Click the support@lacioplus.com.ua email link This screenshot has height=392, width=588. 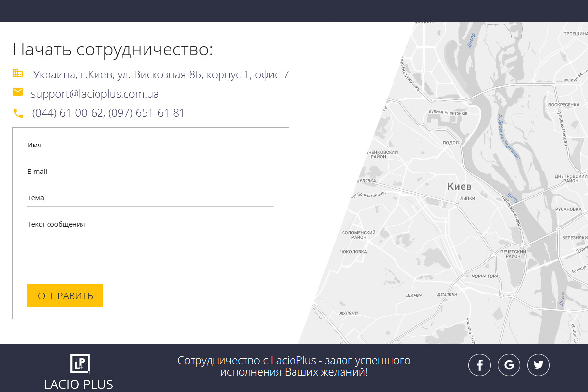click(95, 94)
